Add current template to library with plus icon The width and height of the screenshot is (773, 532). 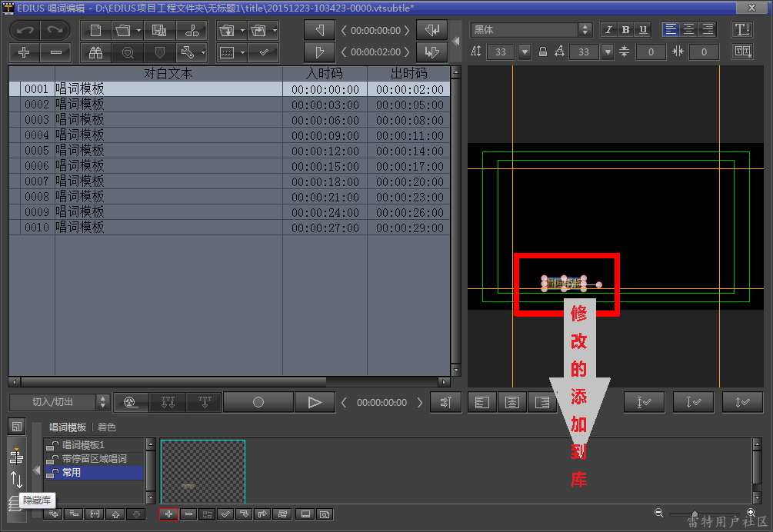click(x=168, y=514)
